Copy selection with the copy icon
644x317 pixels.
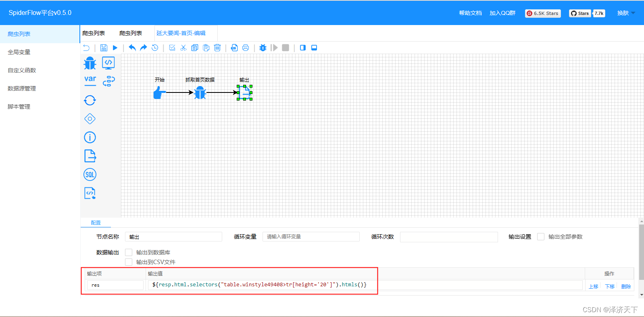point(195,48)
